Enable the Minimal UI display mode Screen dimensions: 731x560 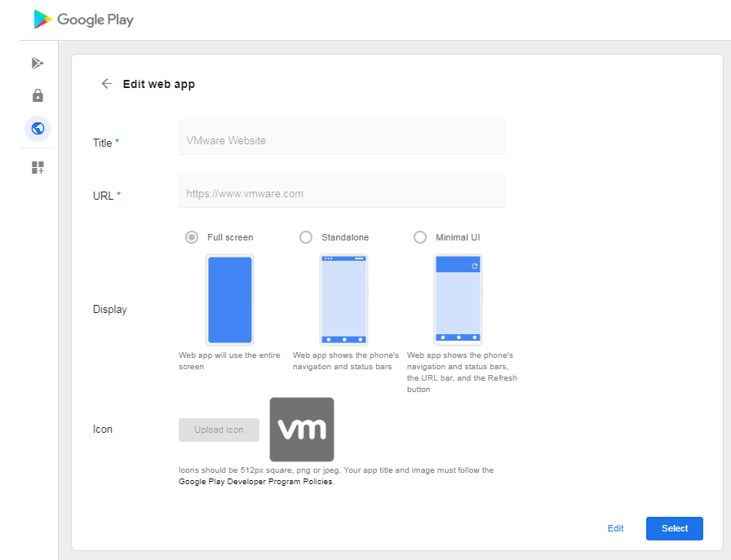coord(420,236)
